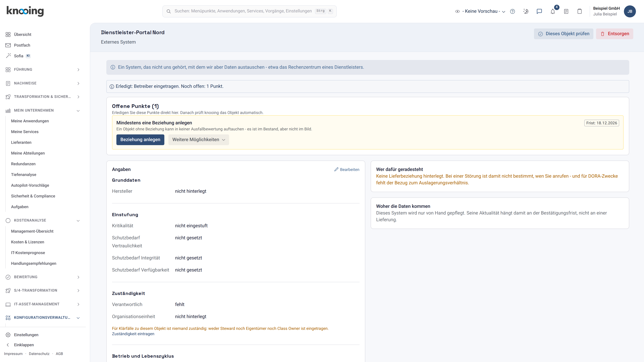Open the Keine Vorschau preview dropdown

pos(480,11)
